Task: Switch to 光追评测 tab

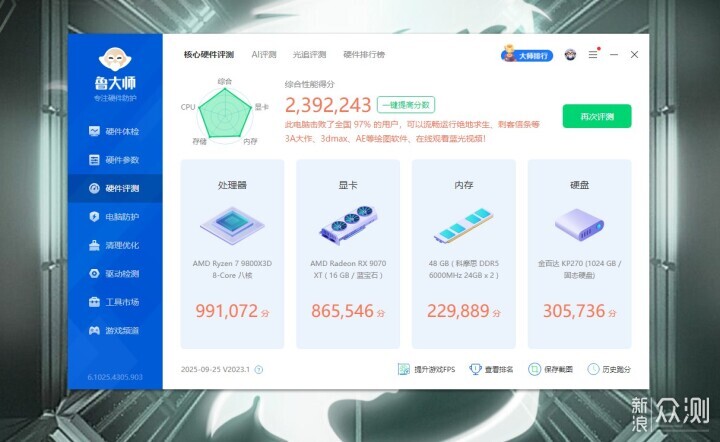Action: click(309, 55)
